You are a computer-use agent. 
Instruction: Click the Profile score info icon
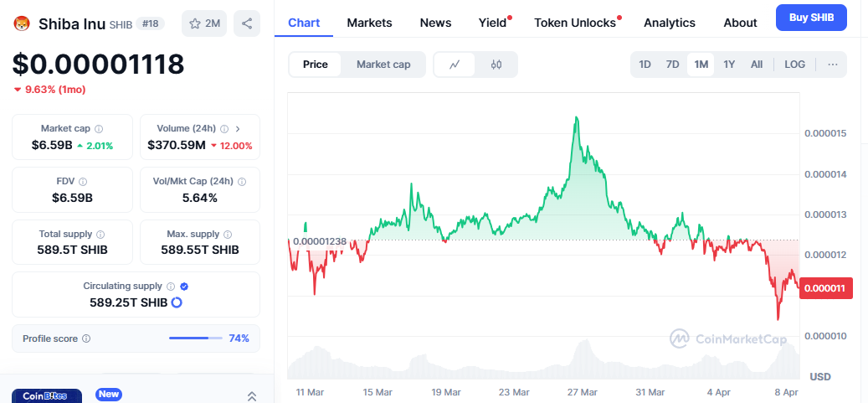(86, 338)
